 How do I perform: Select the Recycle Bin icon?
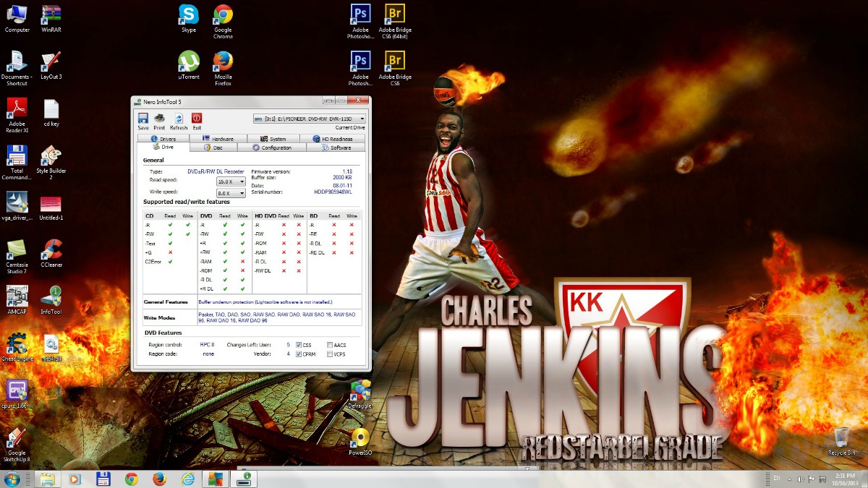[x=842, y=441]
